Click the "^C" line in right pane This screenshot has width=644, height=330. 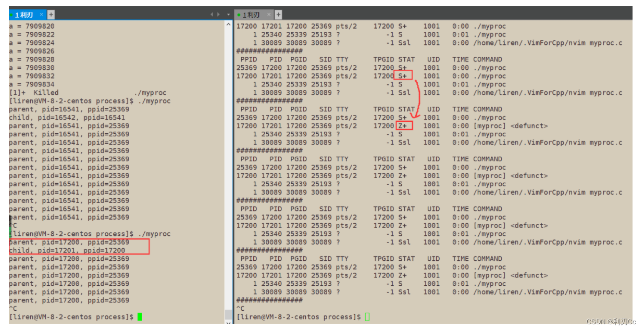pyautogui.click(x=240, y=308)
